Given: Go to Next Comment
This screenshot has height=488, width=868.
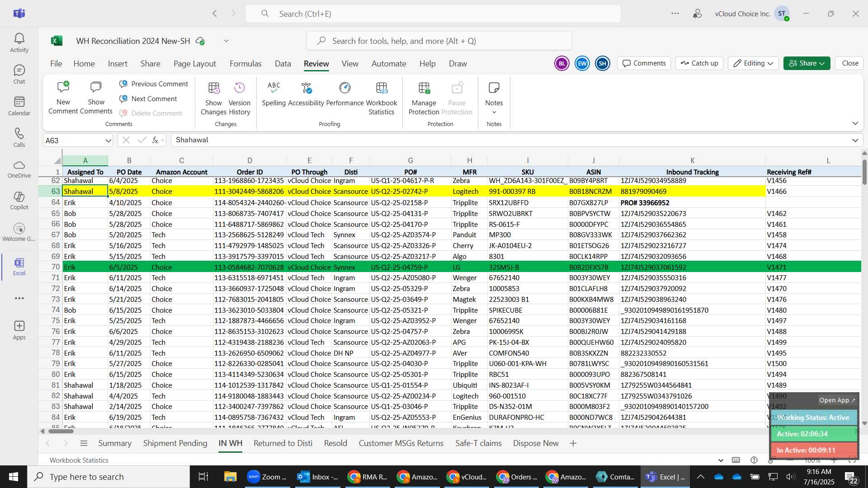Looking at the screenshot, I should [x=148, y=99].
